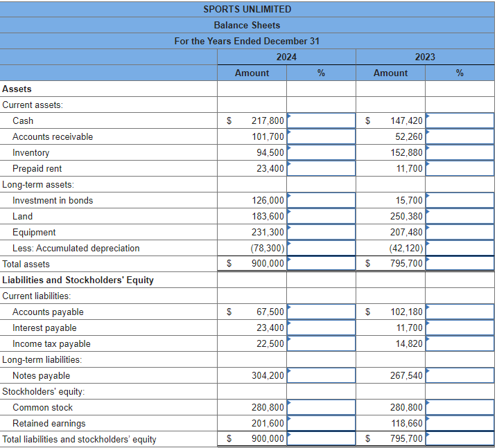Select the 2023 percent field for Cash

(460, 120)
